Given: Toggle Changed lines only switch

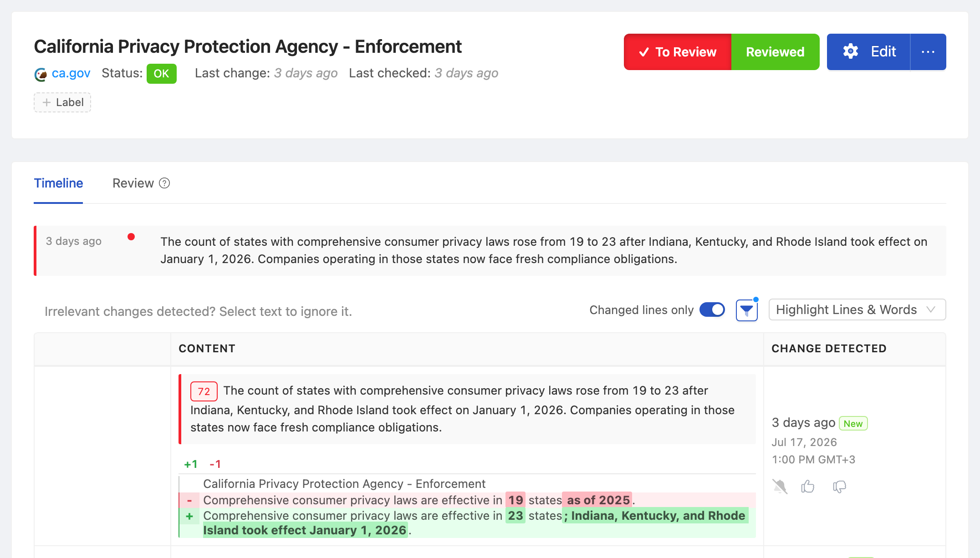Looking at the screenshot, I should click(x=712, y=310).
